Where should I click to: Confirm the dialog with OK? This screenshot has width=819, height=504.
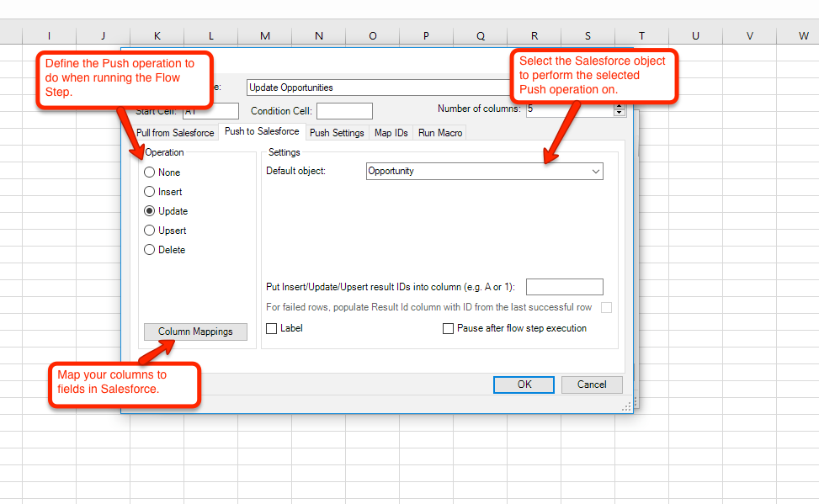pyautogui.click(x=524, y=385)
